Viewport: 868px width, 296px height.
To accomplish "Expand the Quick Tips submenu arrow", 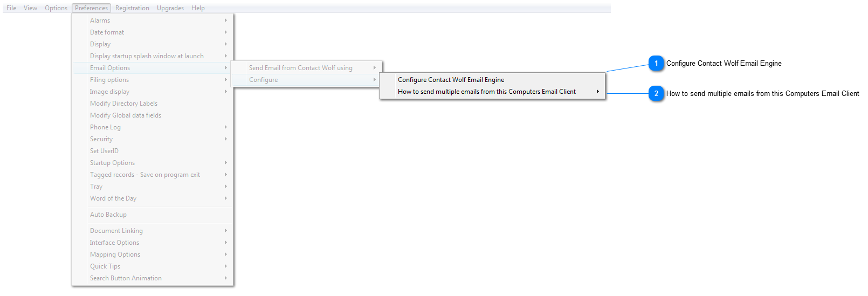I will tap(226, 266).
